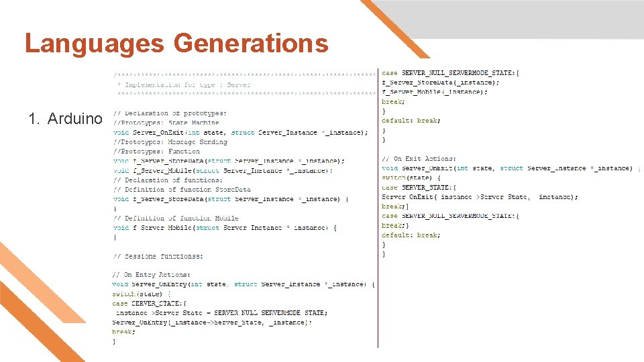Click the 'f_Server_Mobile(_instance);' call

tap(435, 92)
